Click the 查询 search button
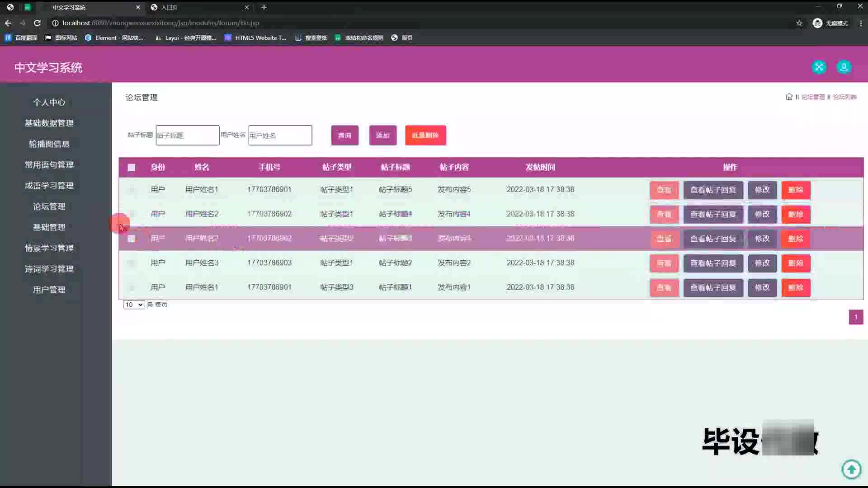Image resolution: width=868 pixels, height=488 pixels. click(344, 135)
